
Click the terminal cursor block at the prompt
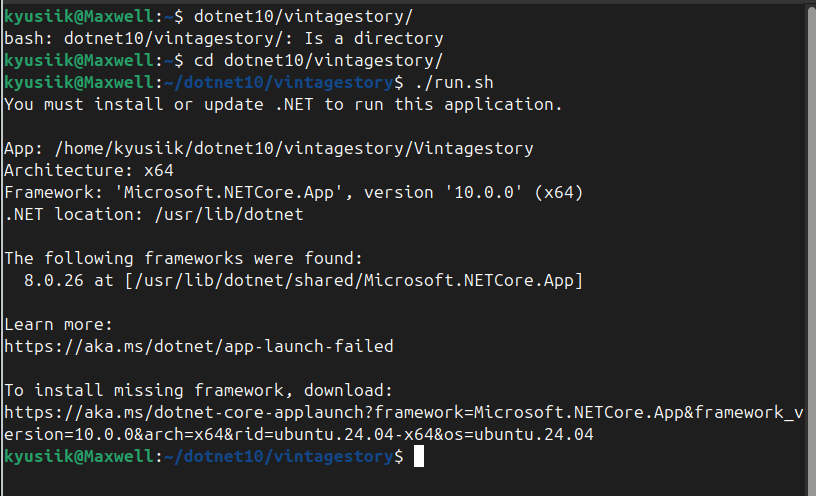pyautogui.click(x=419, y=456)
